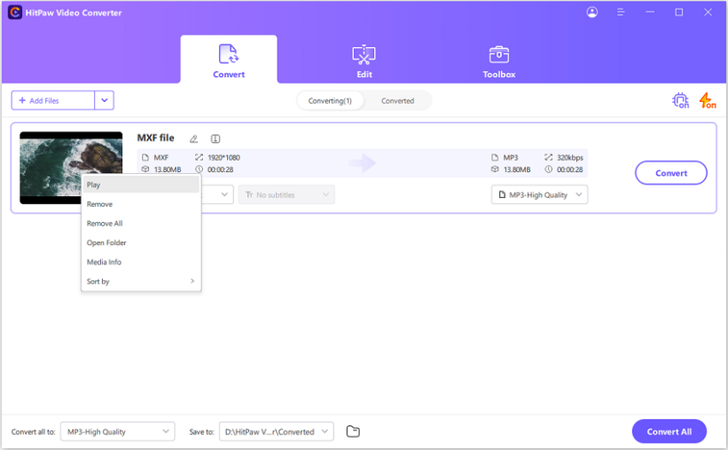
Task: Choose Remove in the context menu
Action: 141,204
